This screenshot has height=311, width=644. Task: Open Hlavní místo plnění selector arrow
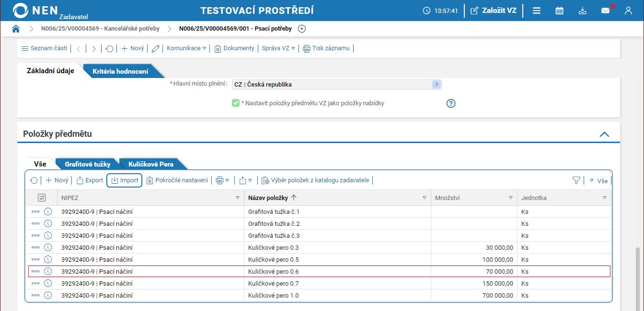tap(436, 84)
